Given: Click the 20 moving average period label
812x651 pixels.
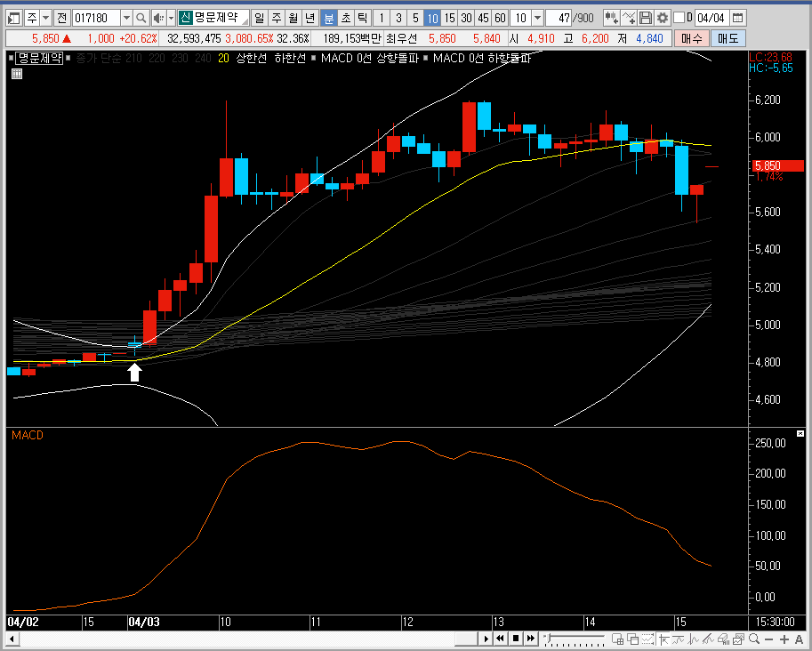Looking at the screenshot, I should [x=223, y=58].
